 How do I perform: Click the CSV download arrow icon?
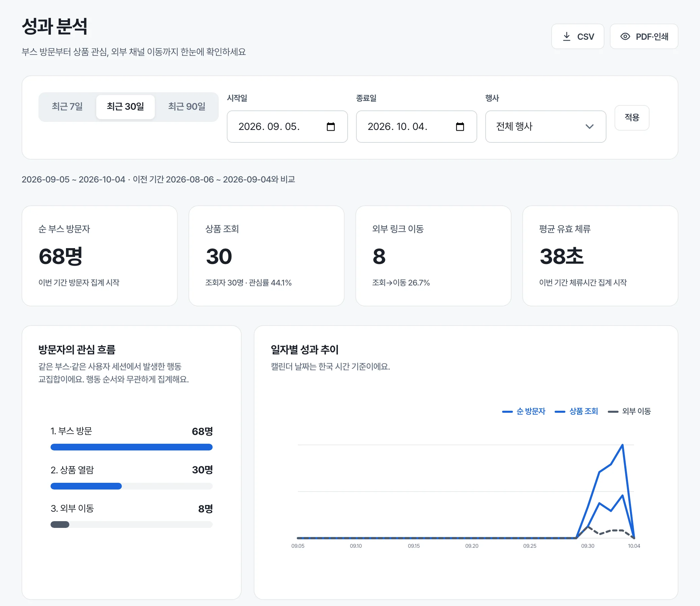coord(566,36)
